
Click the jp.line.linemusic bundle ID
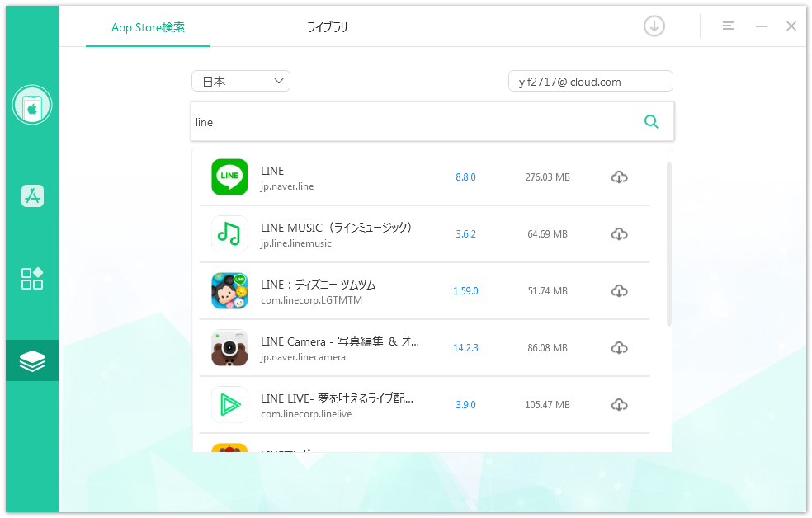tap(295, 243)
